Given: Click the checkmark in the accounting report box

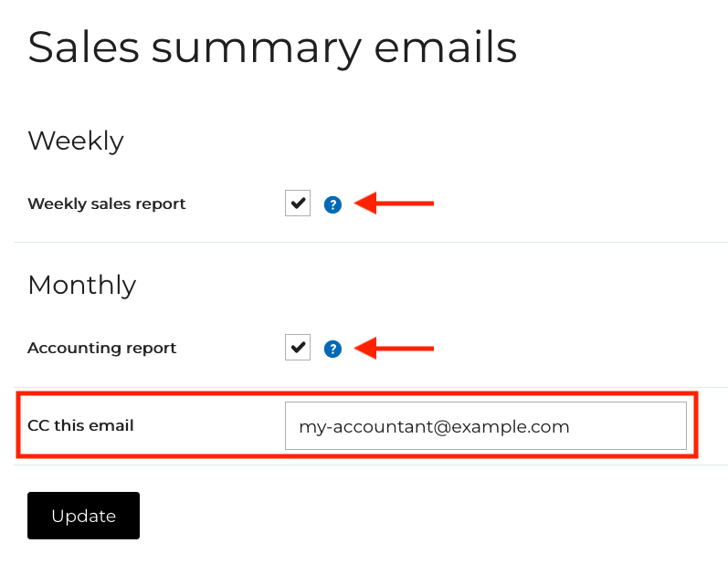Looking at the screenshot, I should point(298,348).
